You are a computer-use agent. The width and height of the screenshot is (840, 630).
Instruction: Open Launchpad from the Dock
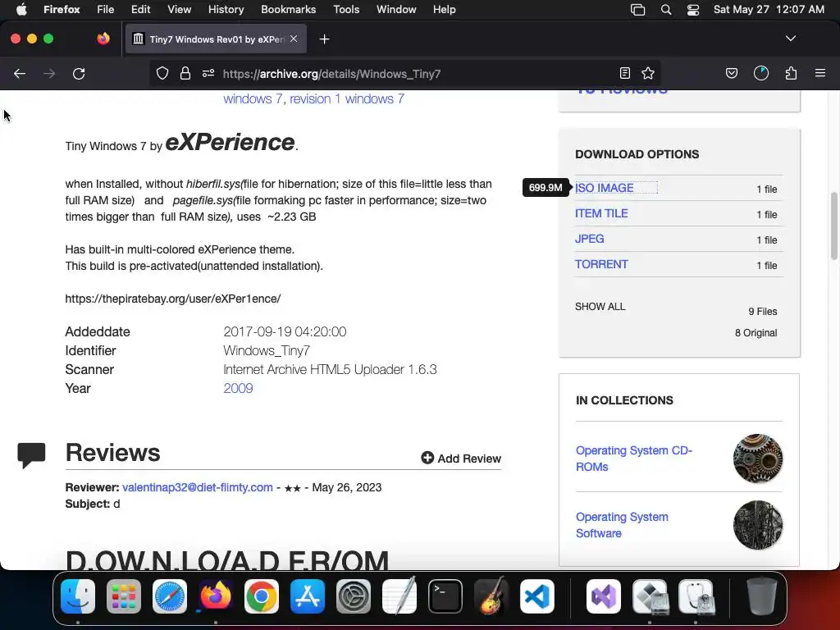tap(124, 596)
